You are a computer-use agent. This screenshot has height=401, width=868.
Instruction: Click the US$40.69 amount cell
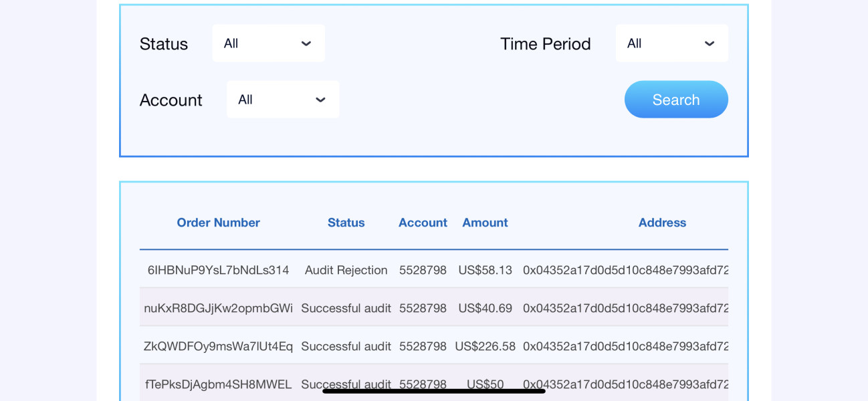[485, 308]
